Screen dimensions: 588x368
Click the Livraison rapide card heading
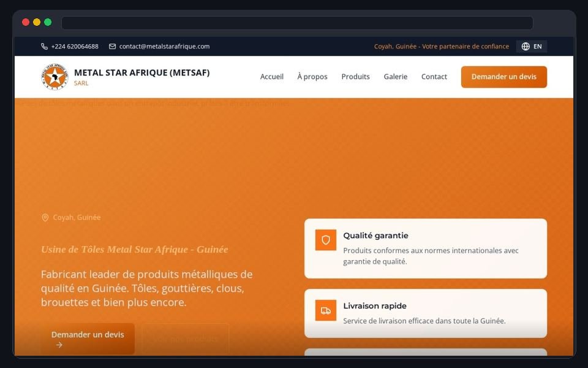coord(375,305)
